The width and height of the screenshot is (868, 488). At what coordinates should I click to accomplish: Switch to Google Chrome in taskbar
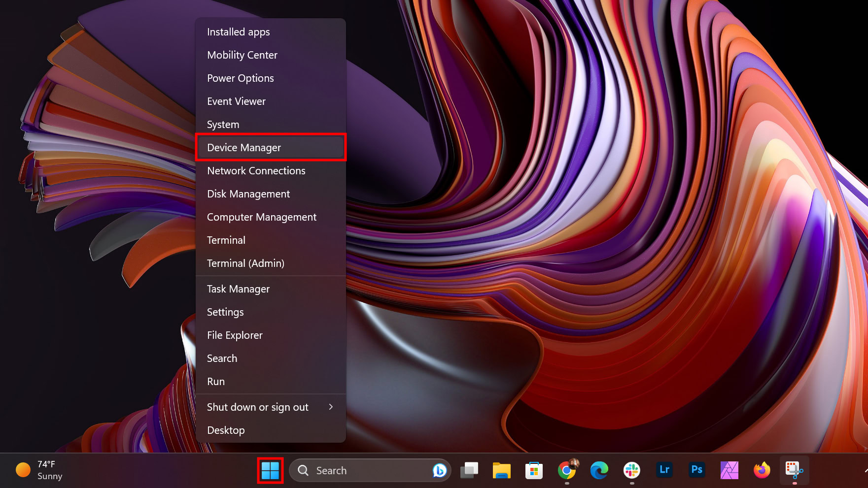(x=567, y=471)
